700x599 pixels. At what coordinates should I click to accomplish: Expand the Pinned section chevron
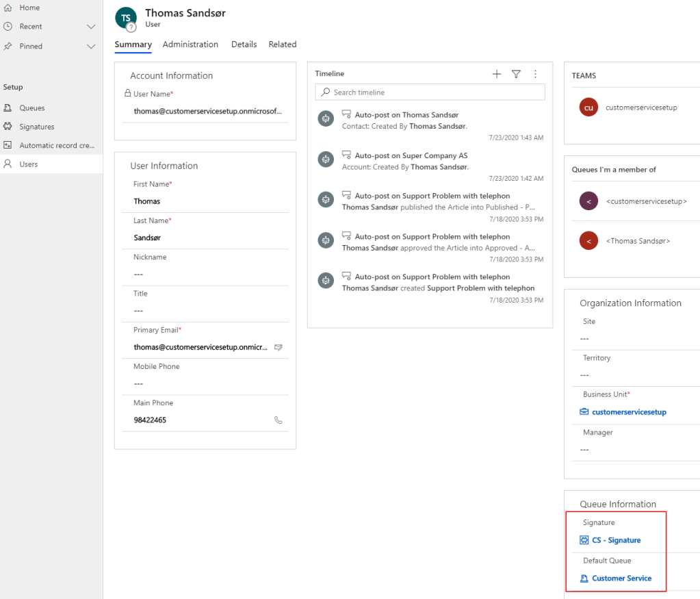(x=91, y=47)
